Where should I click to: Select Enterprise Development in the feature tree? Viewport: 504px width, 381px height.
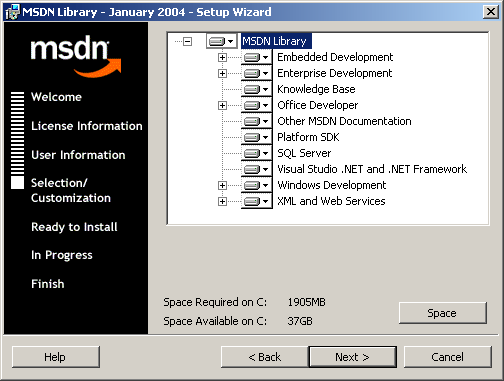335,73
